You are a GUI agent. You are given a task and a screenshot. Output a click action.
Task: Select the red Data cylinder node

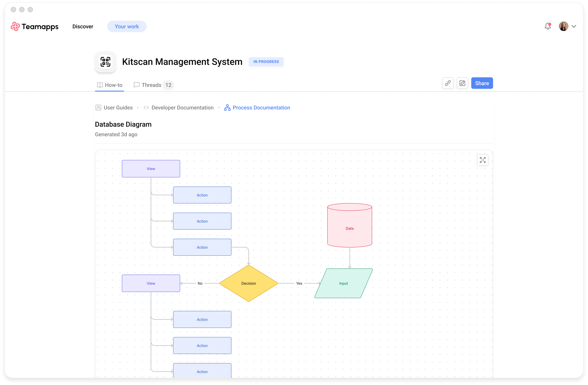pyautogui.click(x=349, y=228)
